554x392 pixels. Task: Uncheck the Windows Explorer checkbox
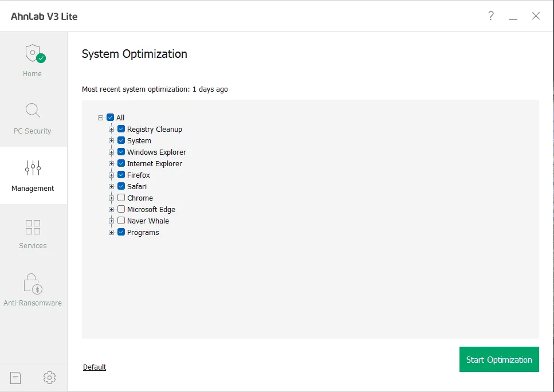[x=121, y=152]
